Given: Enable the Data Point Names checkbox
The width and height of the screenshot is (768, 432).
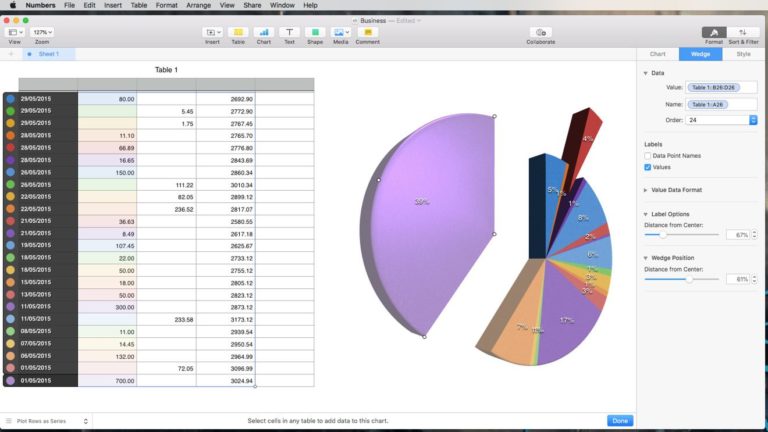Looking at the screenshot, I should tap(648, 156).
